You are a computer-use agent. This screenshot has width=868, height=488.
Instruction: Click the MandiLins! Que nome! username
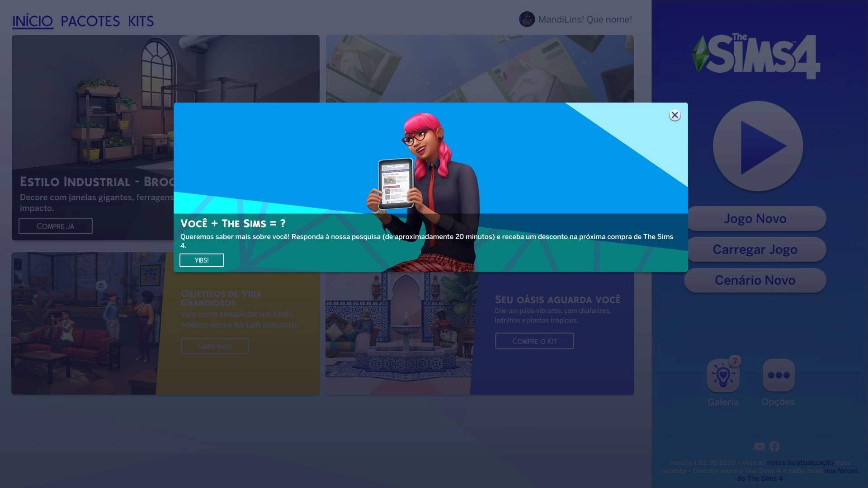click(585, 19)
